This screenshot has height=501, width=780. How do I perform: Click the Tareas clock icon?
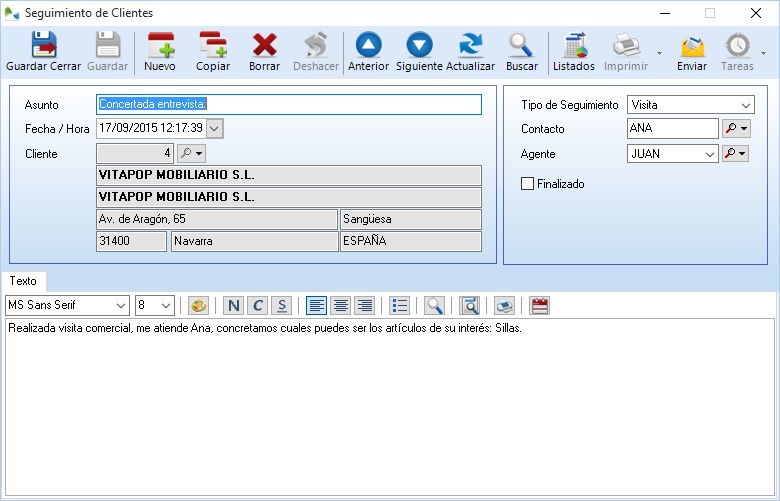[737, 52]
